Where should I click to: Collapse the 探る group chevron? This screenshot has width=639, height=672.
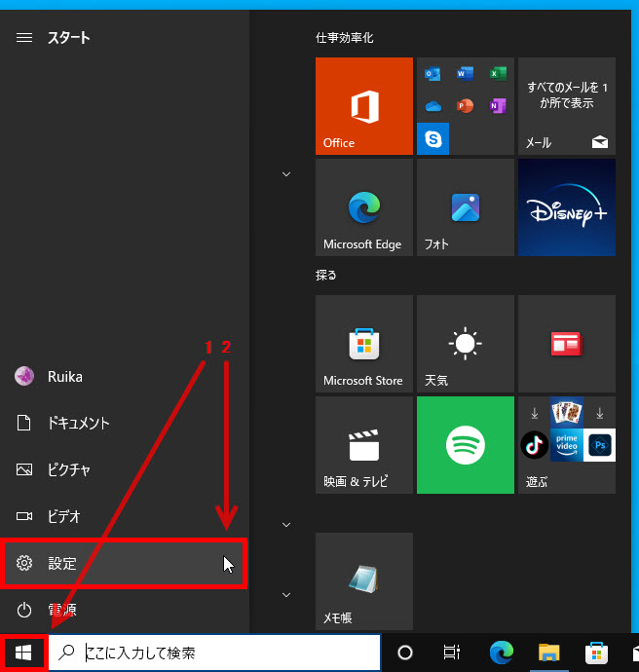pos(286,525)
